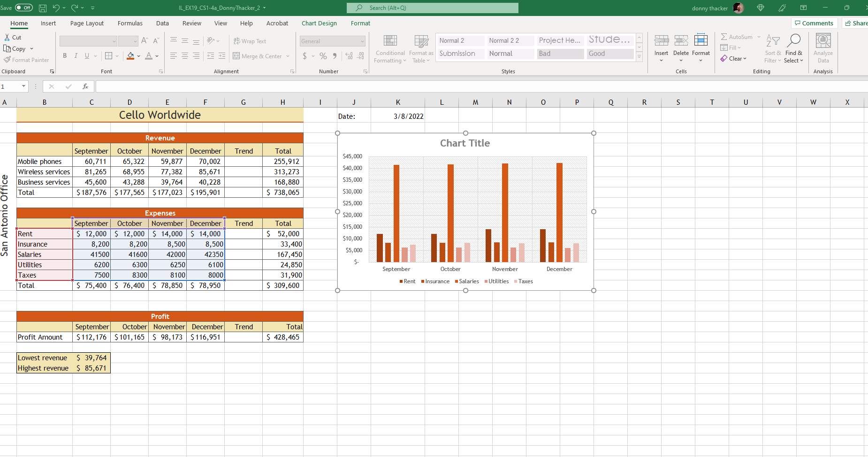Click the Increase Font Size icon
Viewport: 868px width, 457px height.
145,41
